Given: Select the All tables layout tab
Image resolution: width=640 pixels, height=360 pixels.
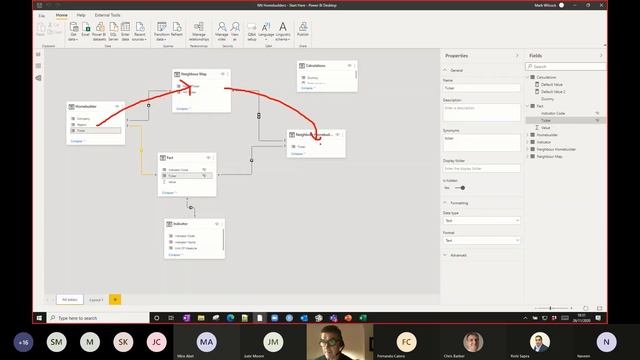Looking at the screenshot, I should click(69, 300).
